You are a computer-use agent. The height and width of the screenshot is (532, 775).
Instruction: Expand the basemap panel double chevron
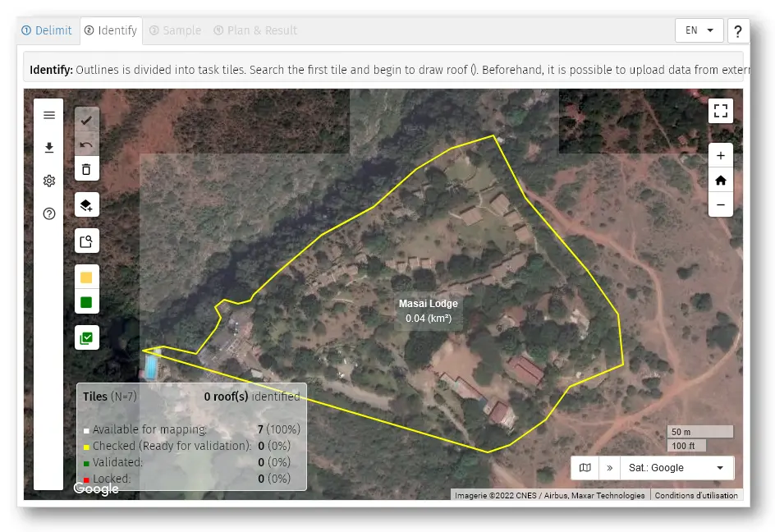pyautogui.click(x=610, y=467)
